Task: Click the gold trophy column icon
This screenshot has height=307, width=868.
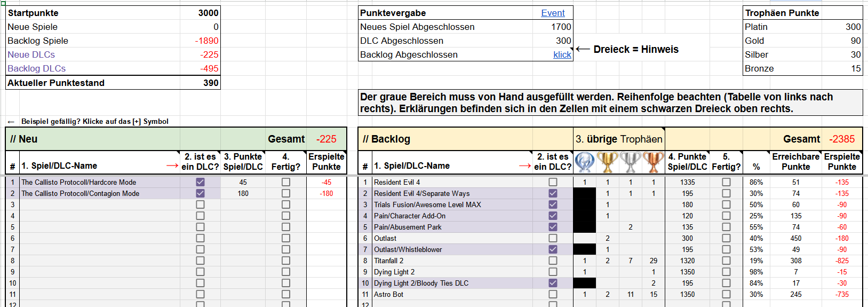Action: [x=608, y=162]
